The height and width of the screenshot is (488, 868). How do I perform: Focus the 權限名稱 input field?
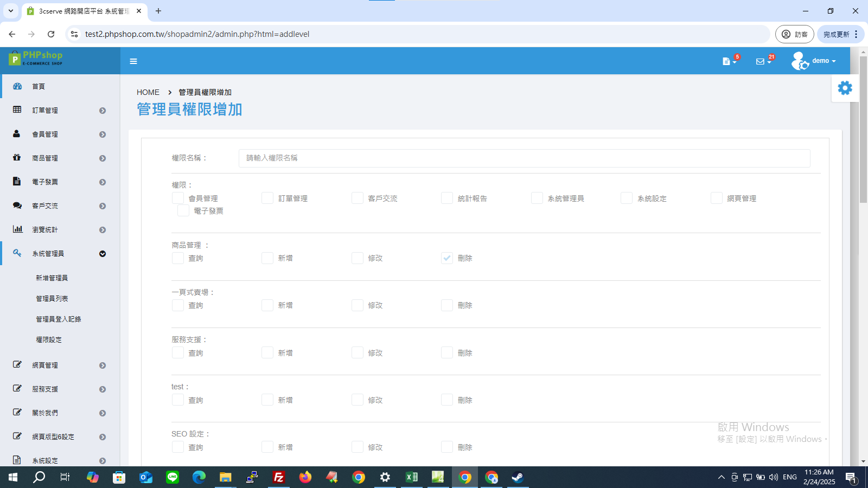tap(524, 158)
